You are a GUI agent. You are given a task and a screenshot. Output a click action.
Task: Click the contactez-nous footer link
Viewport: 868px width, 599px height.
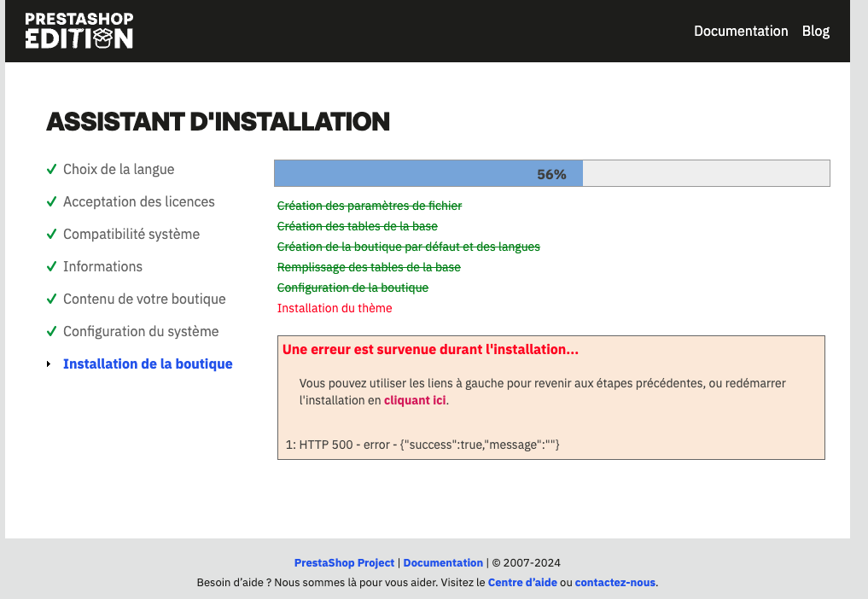(615, 583)
